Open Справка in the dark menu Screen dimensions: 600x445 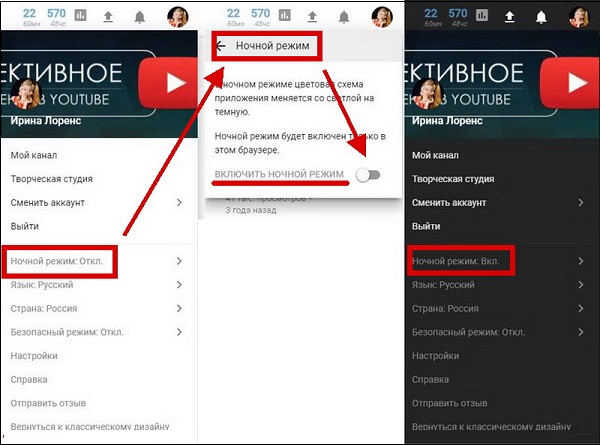pyautogui.click(x=430, y=380)
